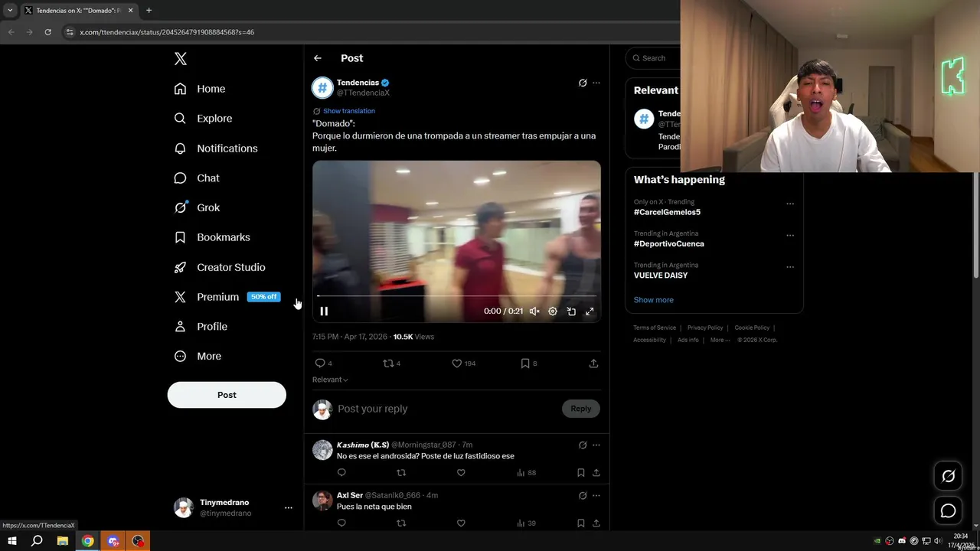
Task: Toggle picture-in-picture for the video
Action: pyautogui.click(x=571, y=311)
